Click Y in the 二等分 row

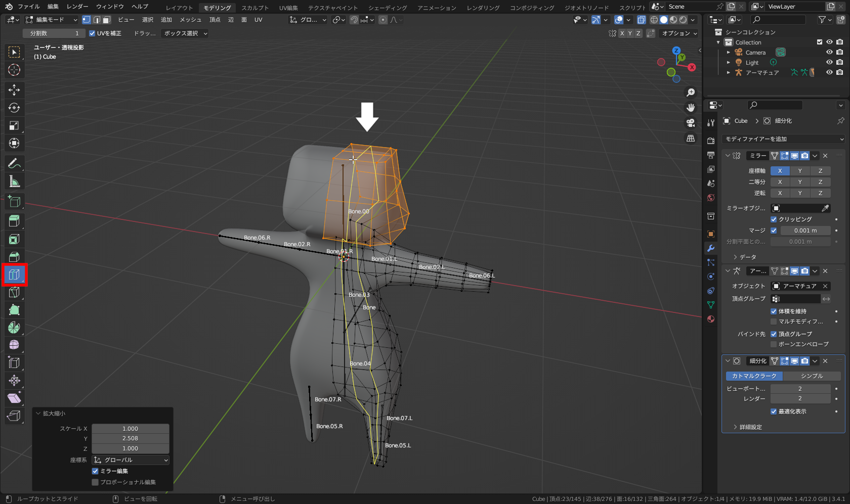(x=800, y=182)
